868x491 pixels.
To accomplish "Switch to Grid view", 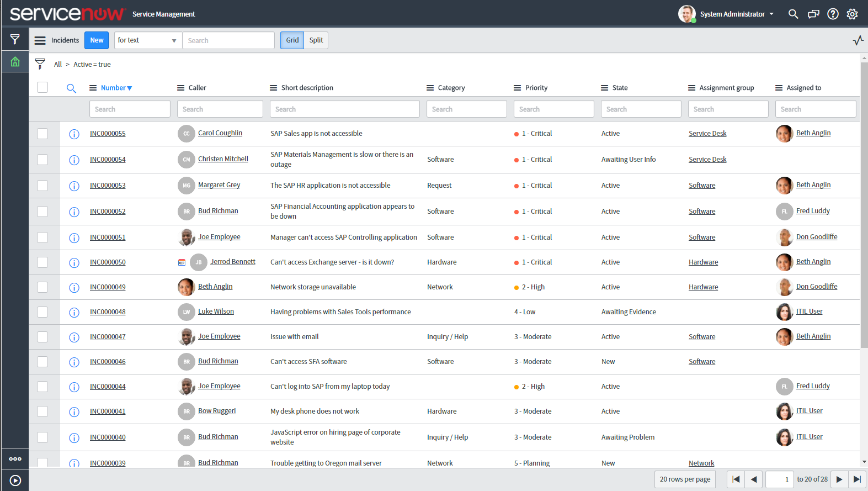I will 292,40.
